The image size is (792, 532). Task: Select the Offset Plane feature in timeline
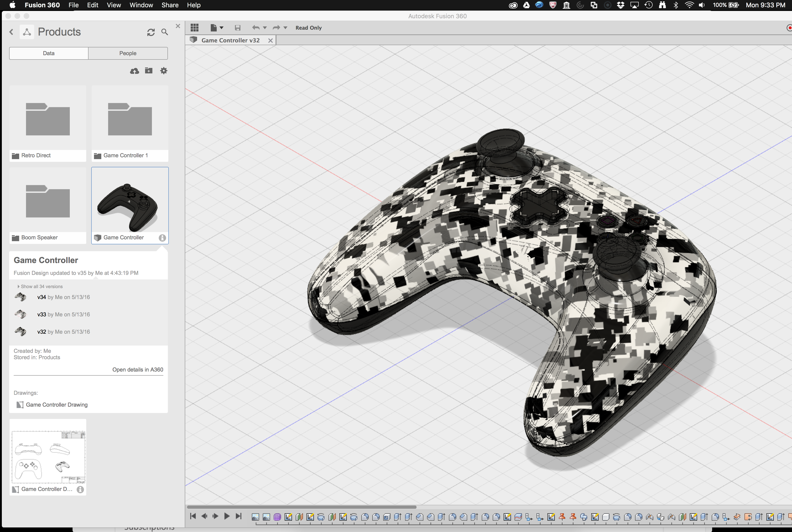point(737,517)
